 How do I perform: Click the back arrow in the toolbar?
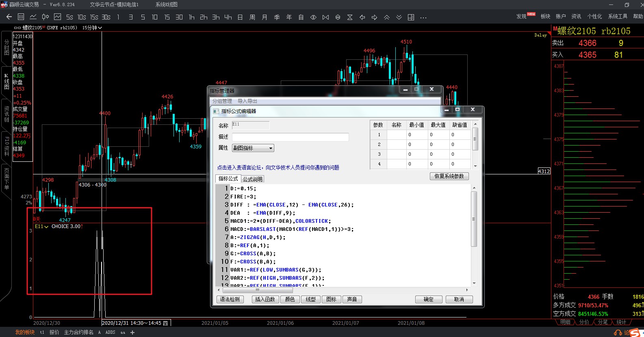(x=9, y=17)
